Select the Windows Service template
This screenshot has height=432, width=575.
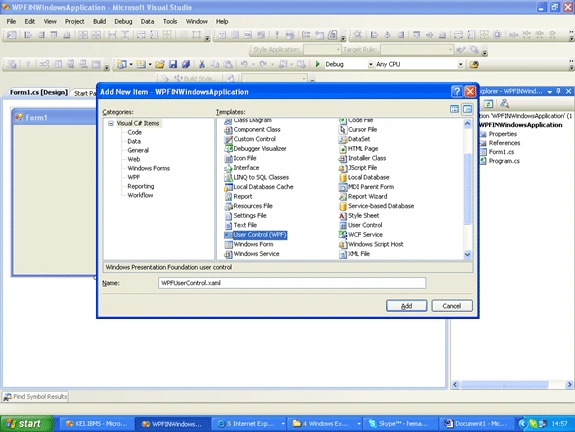[252, 254]
